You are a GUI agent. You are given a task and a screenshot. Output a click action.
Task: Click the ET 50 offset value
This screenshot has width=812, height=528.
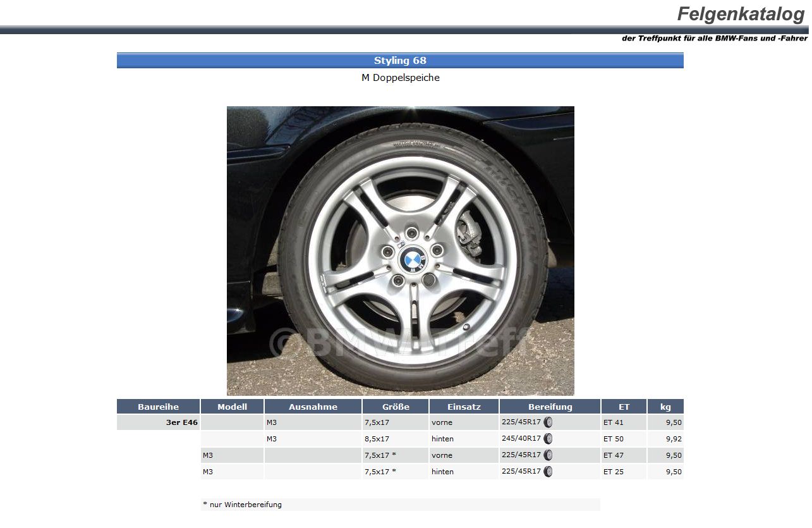click(613, 439)
